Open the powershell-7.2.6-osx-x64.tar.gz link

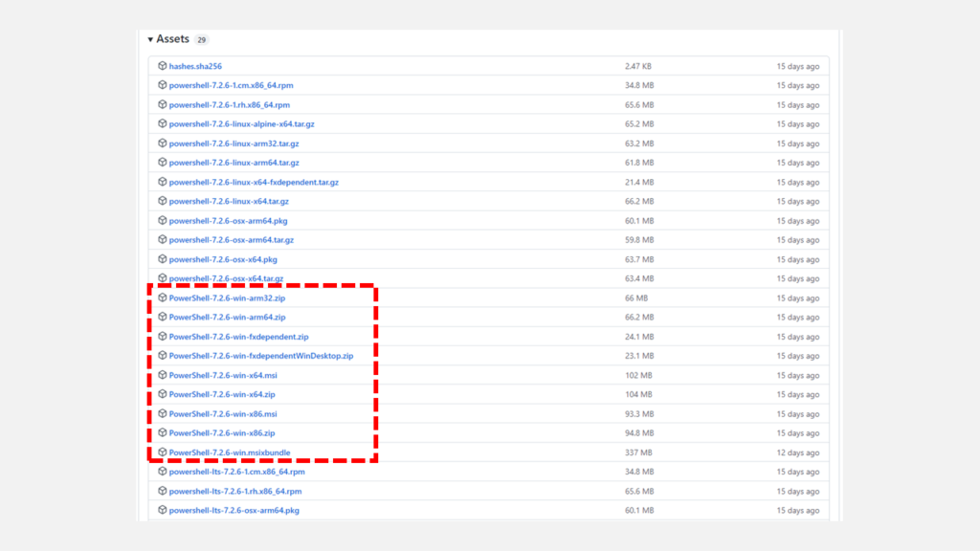[x=226, y=278]
